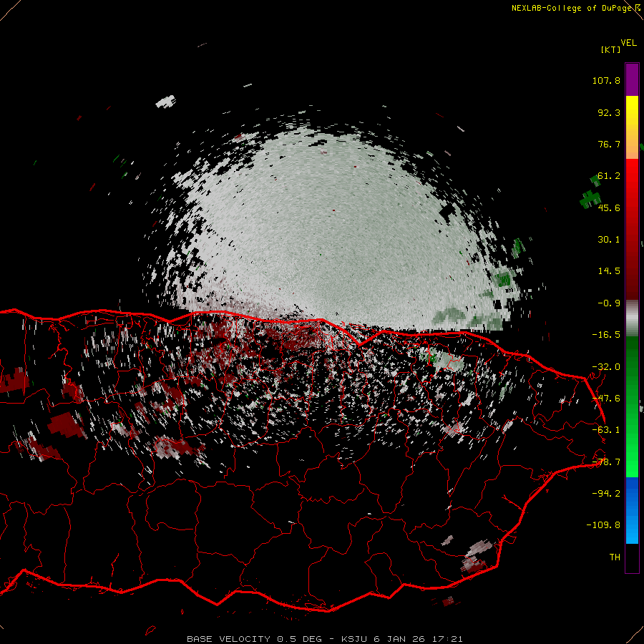The height and width of the screenshot is (644, 644).
Task: Pick the blue segment of the color bar
Action: (x=632, y=510)
